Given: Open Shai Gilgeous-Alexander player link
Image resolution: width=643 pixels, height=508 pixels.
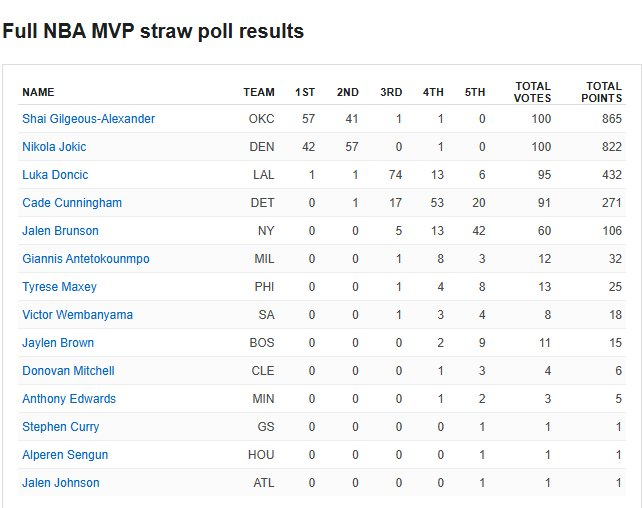Looking at the screenshot, I should pos(88,119).
